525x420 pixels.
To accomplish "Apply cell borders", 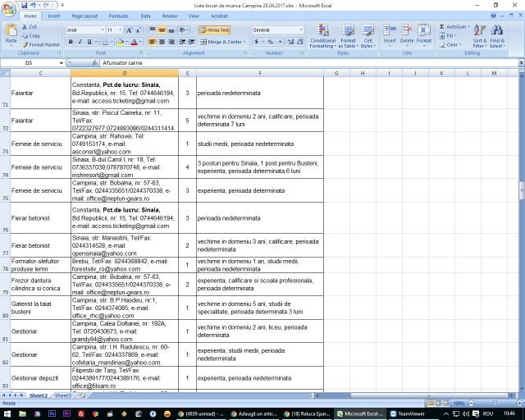I will 105,42.
